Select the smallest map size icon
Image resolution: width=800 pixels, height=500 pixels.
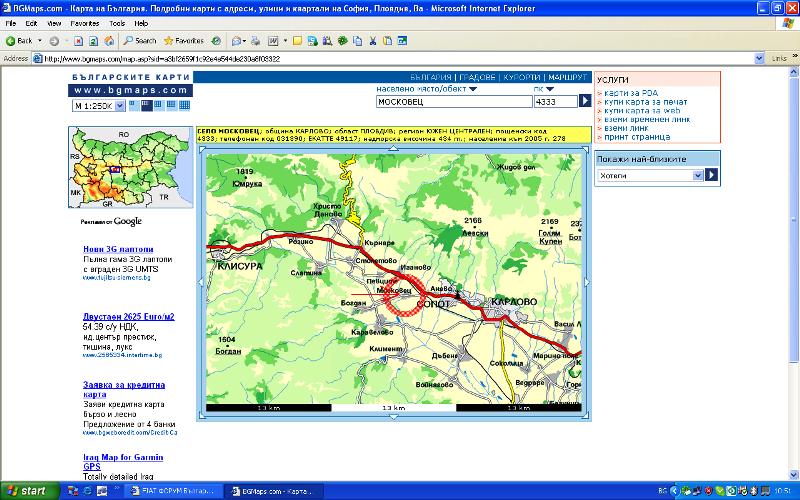click(134, 105)
